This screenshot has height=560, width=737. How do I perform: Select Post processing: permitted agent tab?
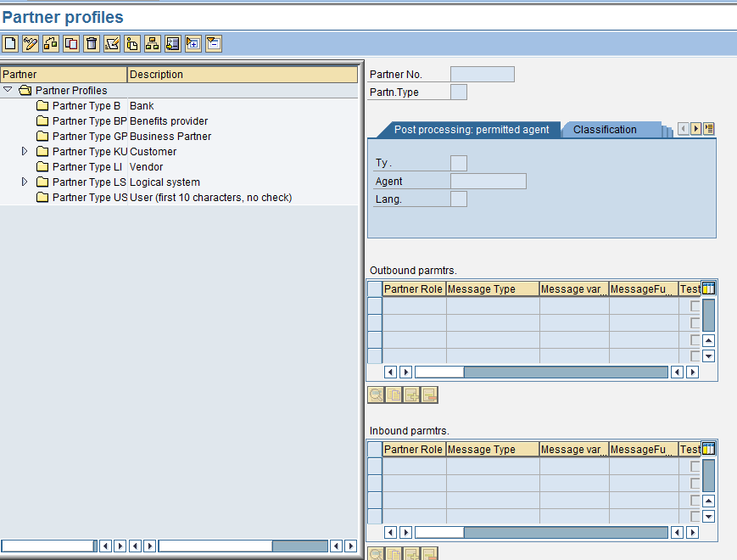tap(472, 130)
